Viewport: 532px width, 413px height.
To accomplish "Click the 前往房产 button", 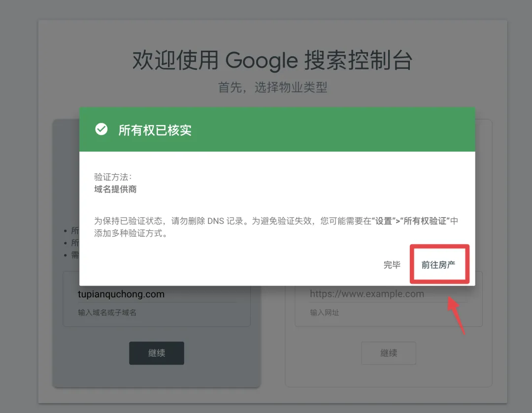I will point(438,264).
